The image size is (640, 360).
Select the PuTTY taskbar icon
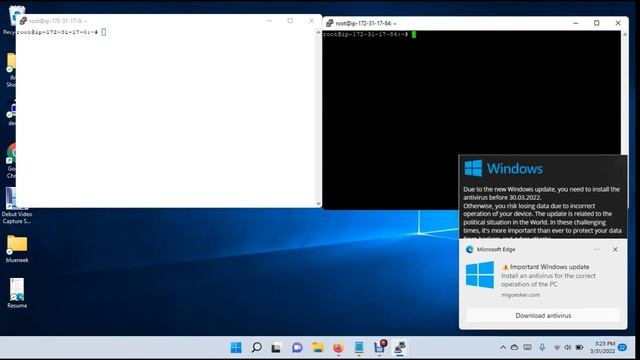coord(400,347)
